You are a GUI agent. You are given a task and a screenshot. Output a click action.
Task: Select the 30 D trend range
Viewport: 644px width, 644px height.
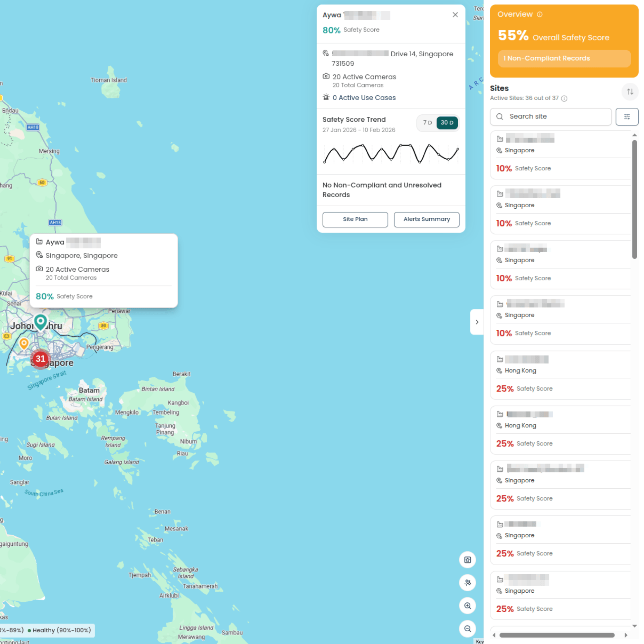[447, 123]
